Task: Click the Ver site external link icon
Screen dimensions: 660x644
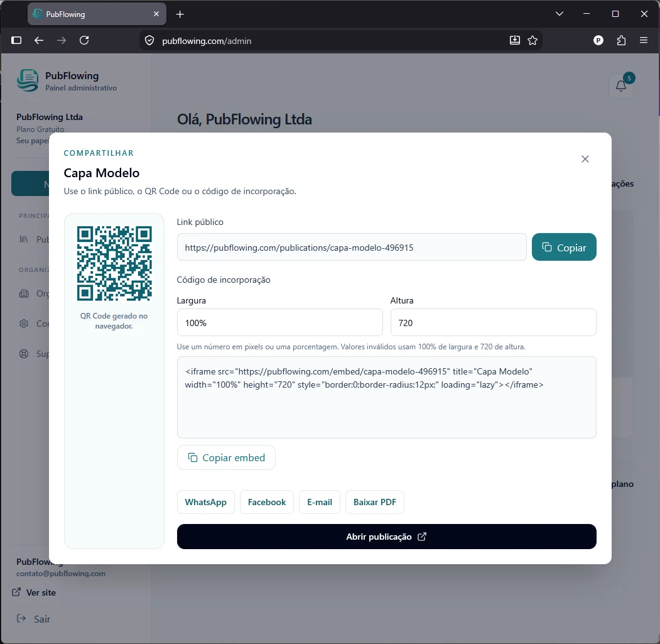Action: point(16,592)
